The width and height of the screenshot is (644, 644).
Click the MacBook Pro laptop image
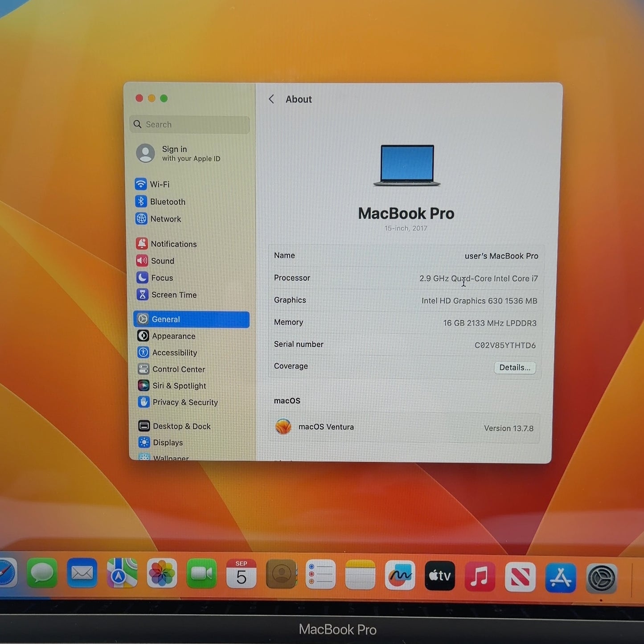click(407, 165)
